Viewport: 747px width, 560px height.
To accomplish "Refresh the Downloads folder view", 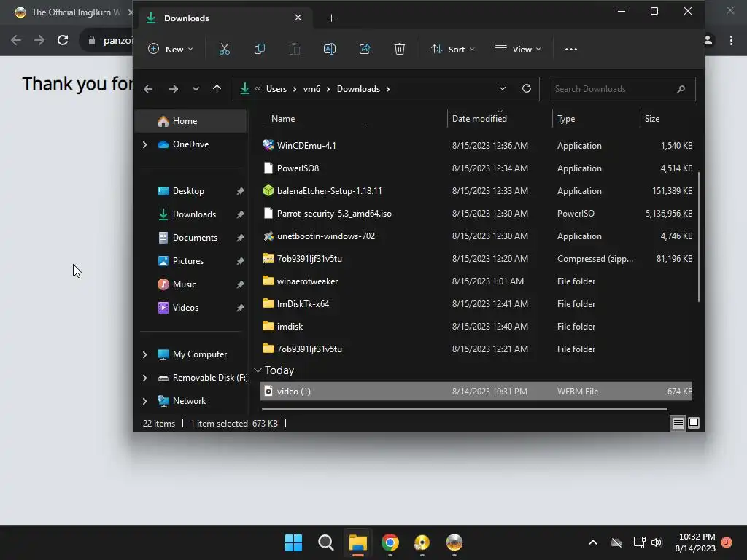I will pyautogui.click(x=527, y=88).
